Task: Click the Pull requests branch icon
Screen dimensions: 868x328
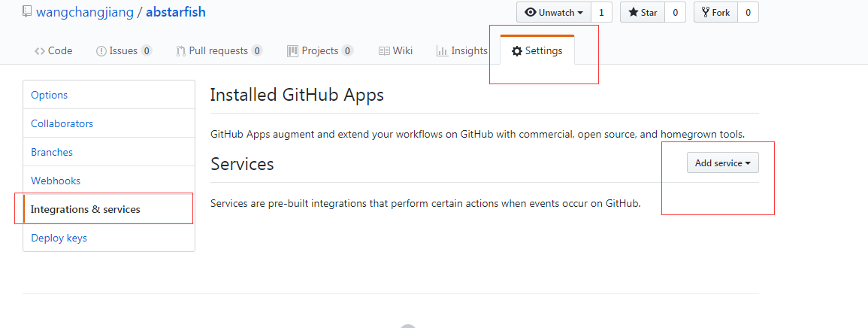Action: click(x=180, y=51)
